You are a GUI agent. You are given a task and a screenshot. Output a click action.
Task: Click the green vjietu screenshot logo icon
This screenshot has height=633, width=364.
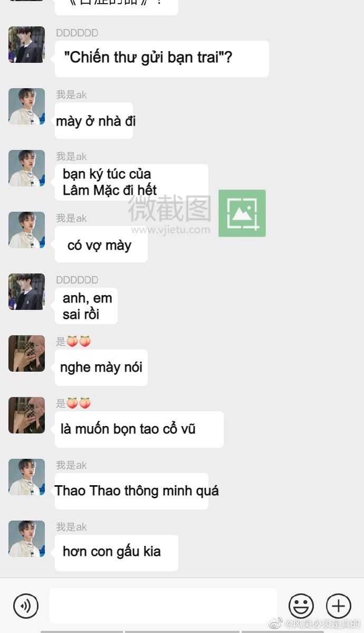[242, 213]
